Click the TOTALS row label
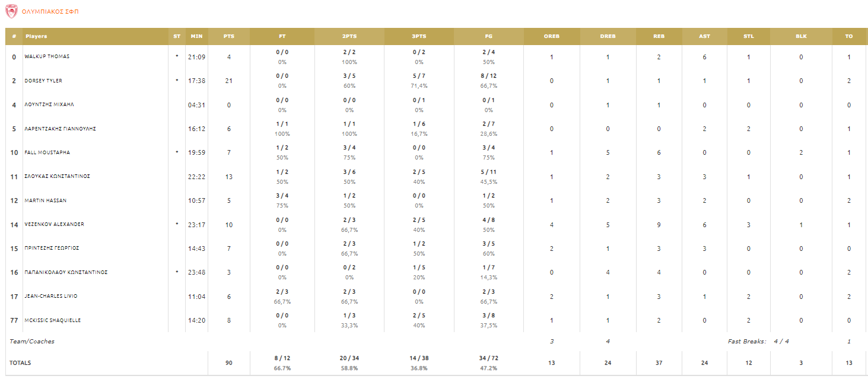The width and height of the screenshot is (868, 379). pyautogui.click(x=20, y=362)
